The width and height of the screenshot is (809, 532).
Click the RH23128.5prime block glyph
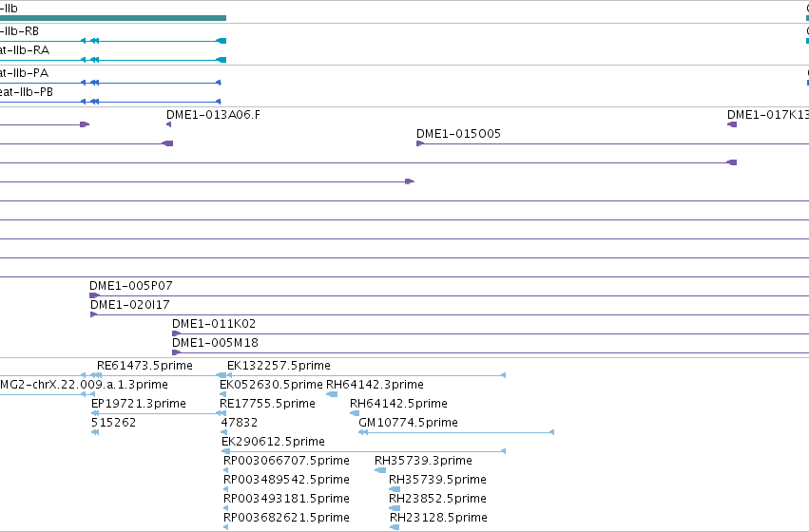click(x=395, y=527)
